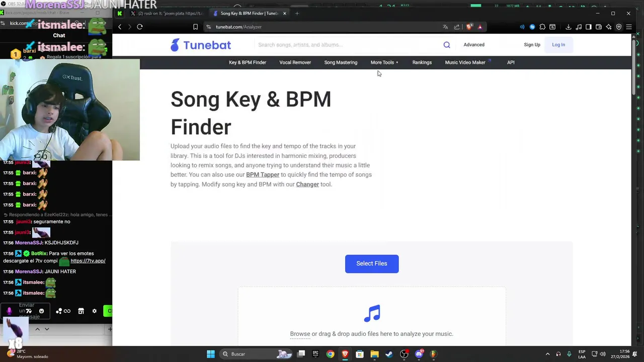Open OBS Studio from the taskbar
The image size is (644, 362).
click(x=404, y=354)
